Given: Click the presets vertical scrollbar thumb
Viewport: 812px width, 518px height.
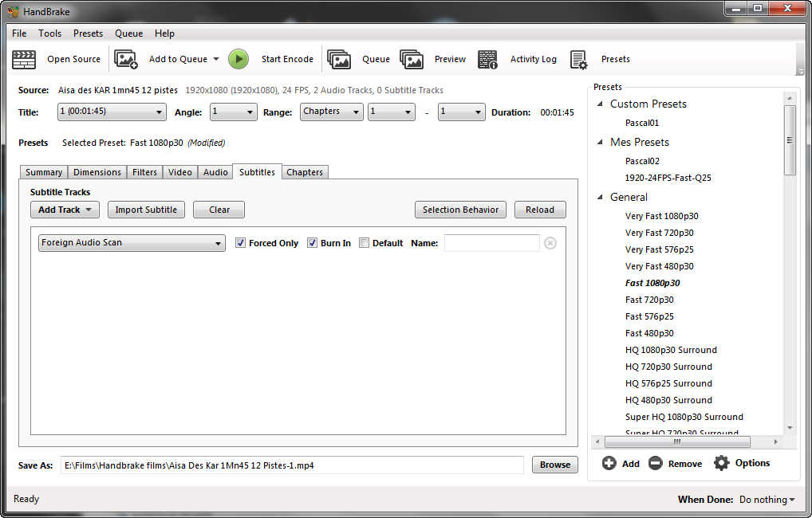Looking at the screenshot, I should [x=789, y=140].
